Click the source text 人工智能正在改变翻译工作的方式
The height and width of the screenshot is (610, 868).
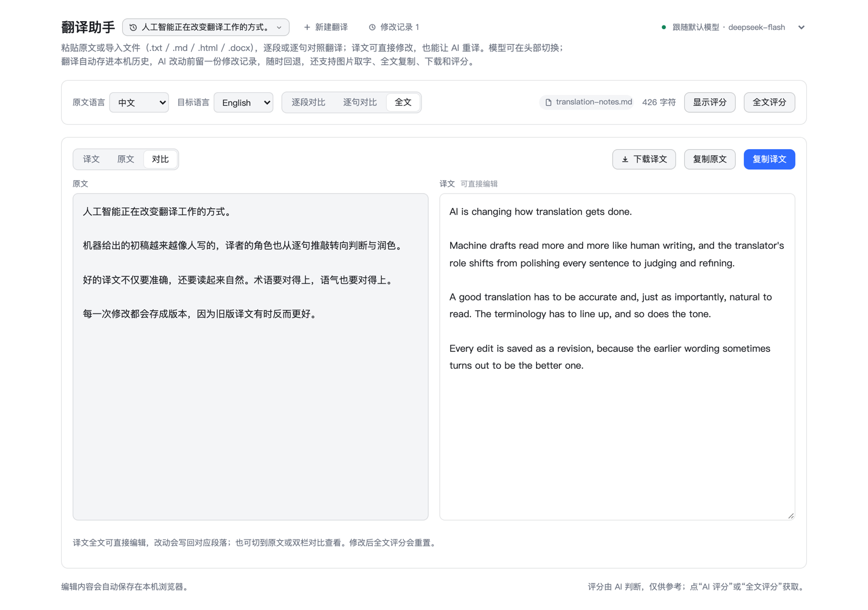(158, 212)
